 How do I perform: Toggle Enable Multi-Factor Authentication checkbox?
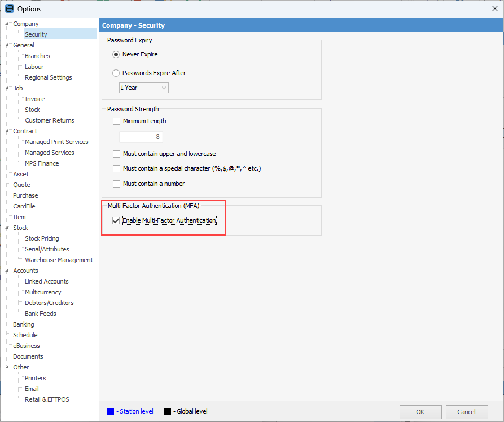coord(116,221)
